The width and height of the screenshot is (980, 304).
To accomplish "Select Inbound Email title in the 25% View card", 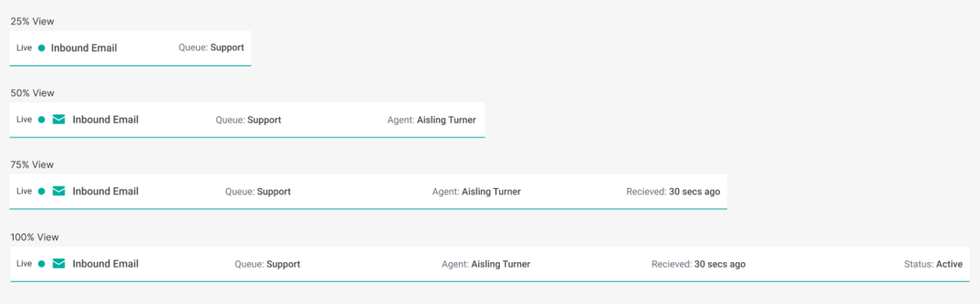I will (x=84, y=47).
